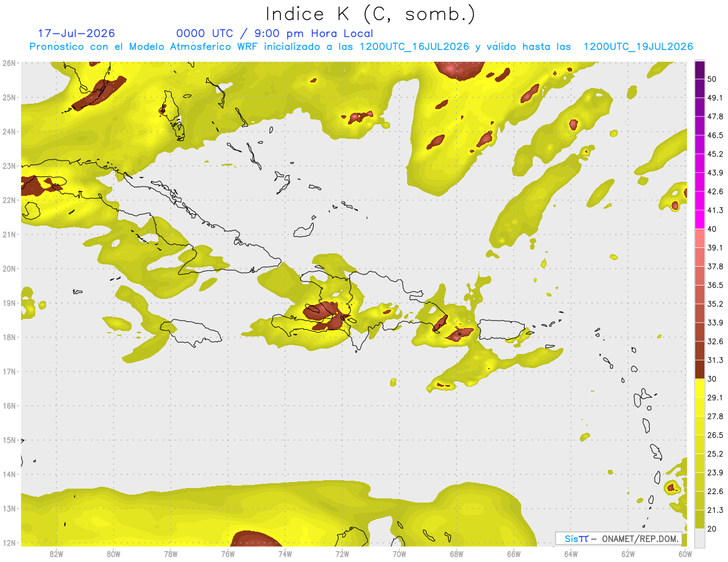Click the "20N" latitude label
This screenshot has height=562, width=728.
click(x=9, y=269)
